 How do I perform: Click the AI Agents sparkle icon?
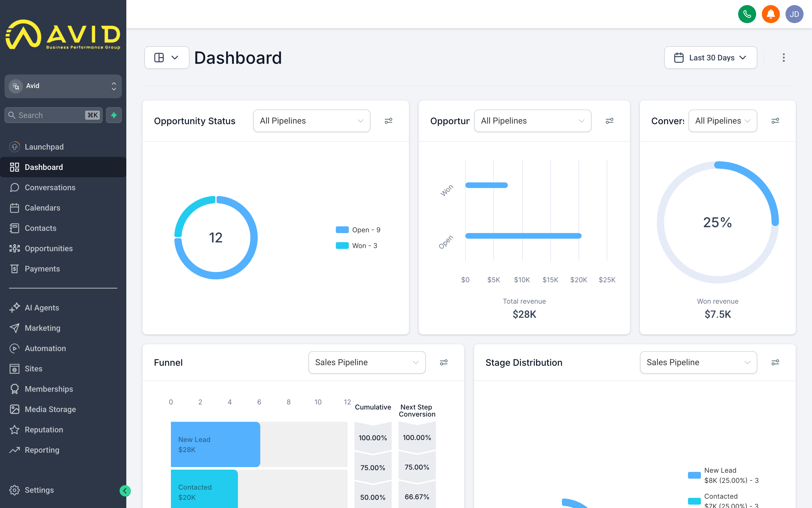pyautogui.click(x=14, y=308)
